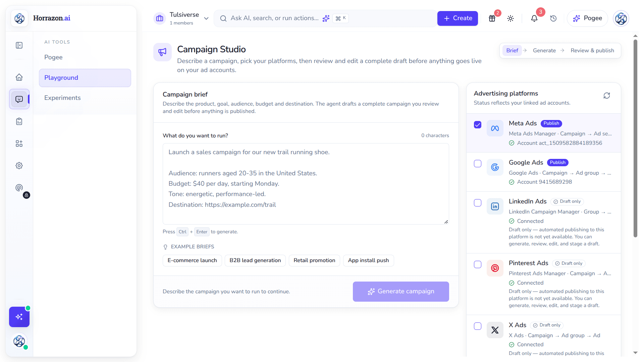Collapse the sidebar panel icon

pos(19,45)
